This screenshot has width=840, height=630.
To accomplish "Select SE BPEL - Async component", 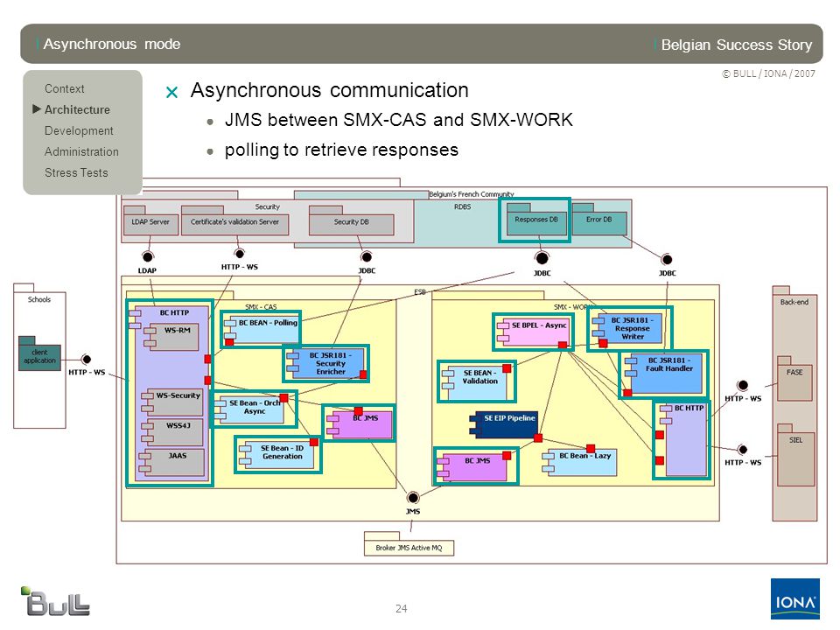I will point(534,332).
